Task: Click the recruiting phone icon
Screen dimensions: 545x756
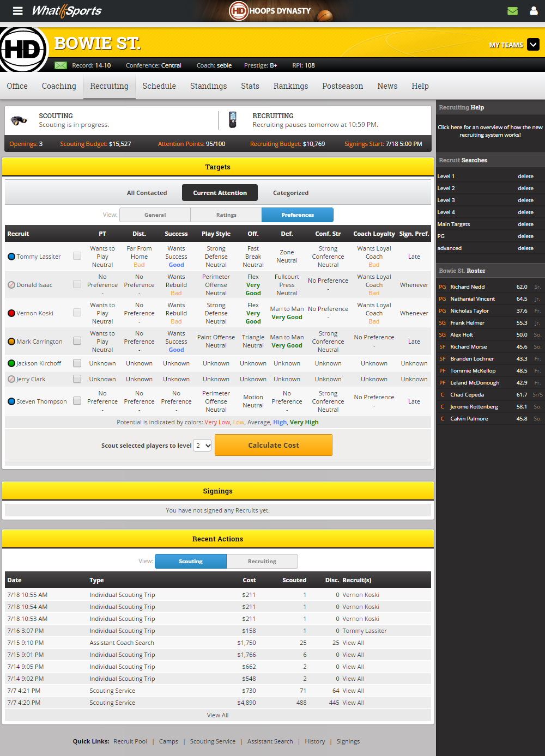Action: [233, 120]
